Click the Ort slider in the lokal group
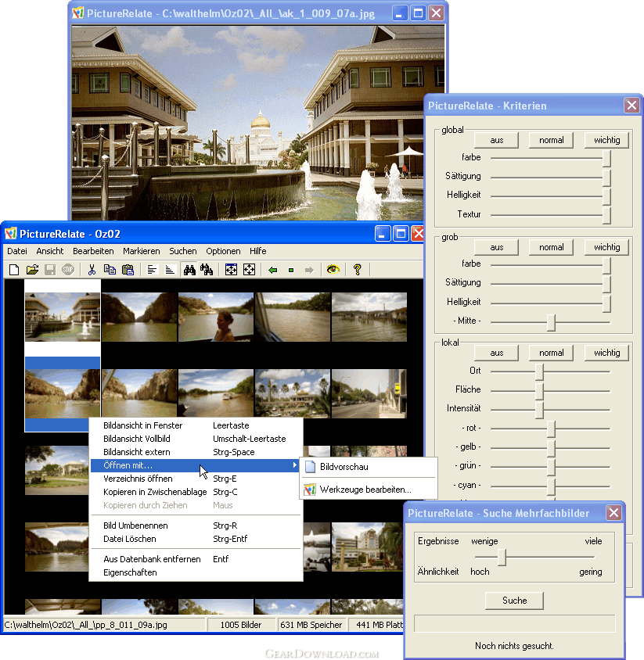The width and height of the screenshot is (644, 660). click(x=551, y=371)
